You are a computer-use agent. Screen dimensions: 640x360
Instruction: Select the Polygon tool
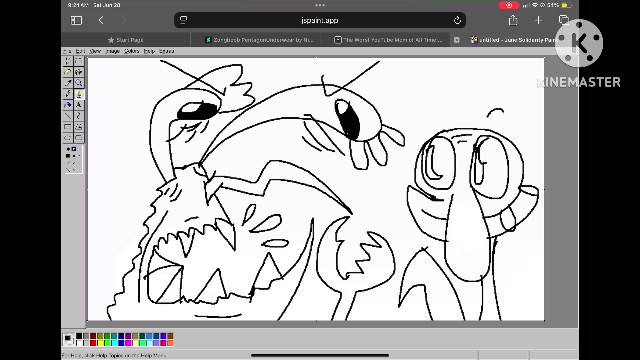(x=79, y=127)
